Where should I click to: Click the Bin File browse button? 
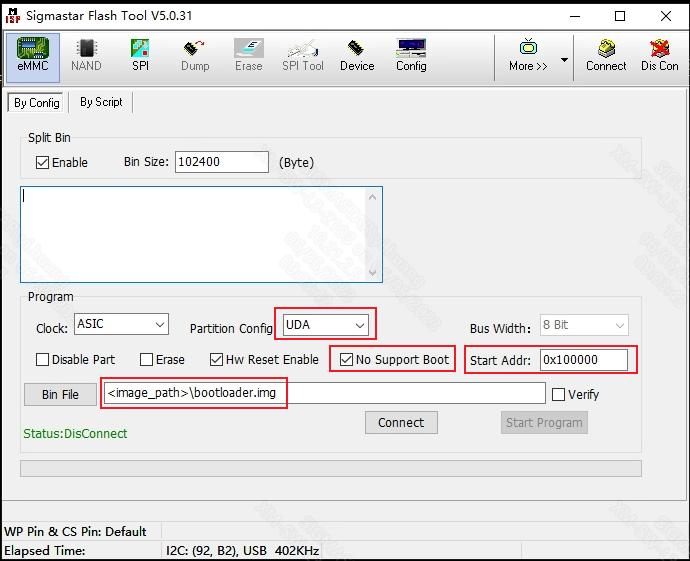[60, 394]
